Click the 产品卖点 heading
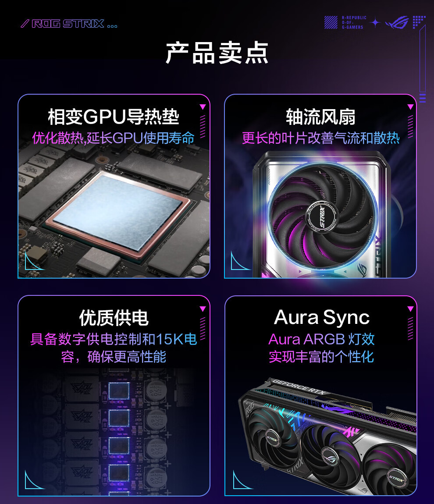434x504 pixels. click(x=217, y=53)
